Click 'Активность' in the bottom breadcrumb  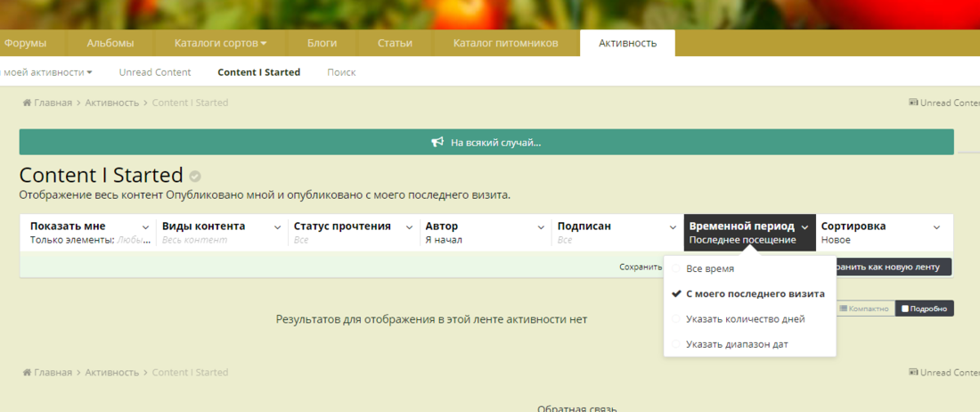coord(112,372)
